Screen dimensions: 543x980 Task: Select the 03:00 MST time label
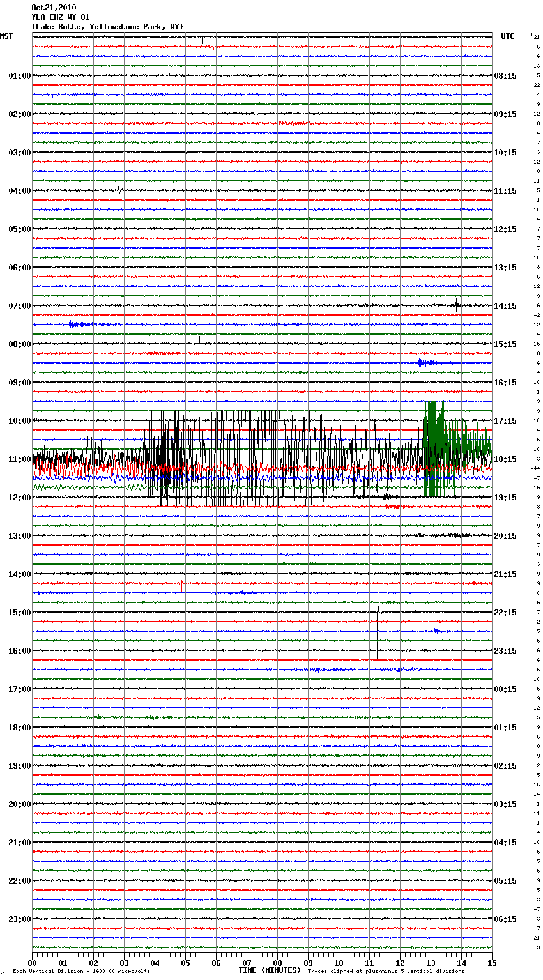point(20,153)
